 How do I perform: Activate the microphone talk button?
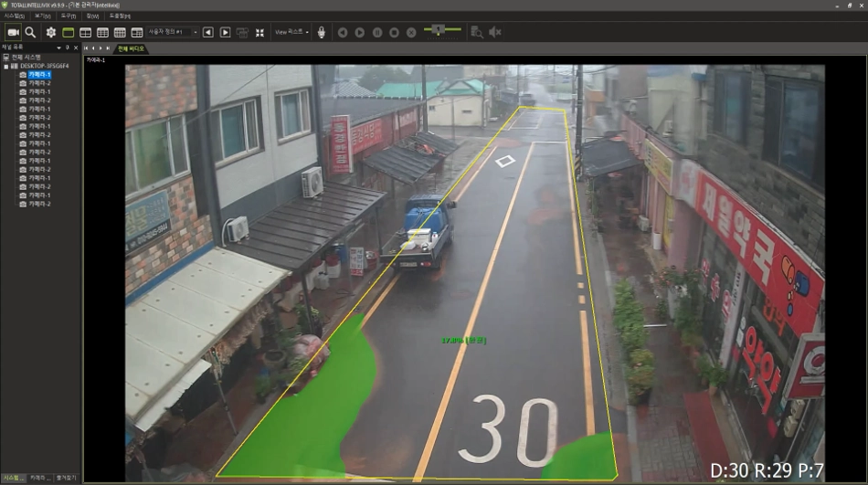321,32
